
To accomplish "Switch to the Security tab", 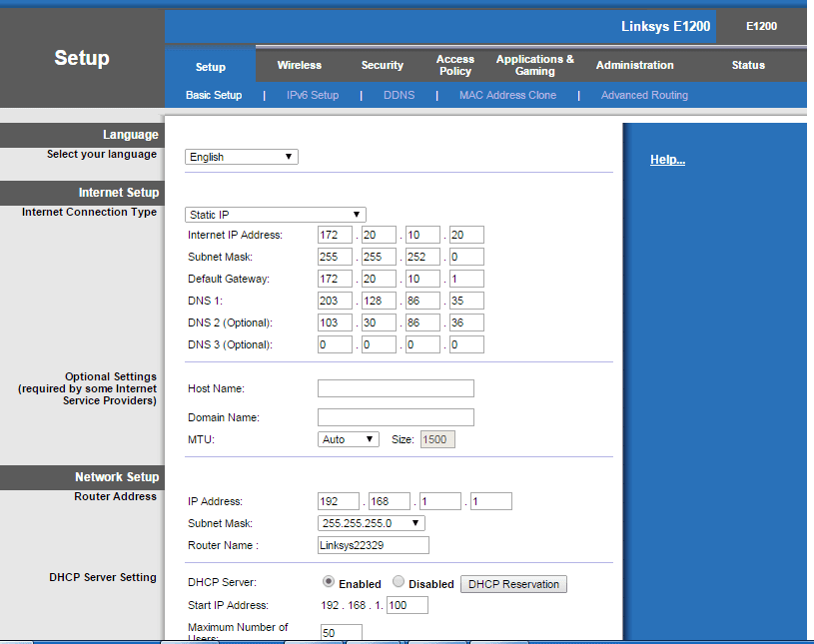I will point(383,65).
